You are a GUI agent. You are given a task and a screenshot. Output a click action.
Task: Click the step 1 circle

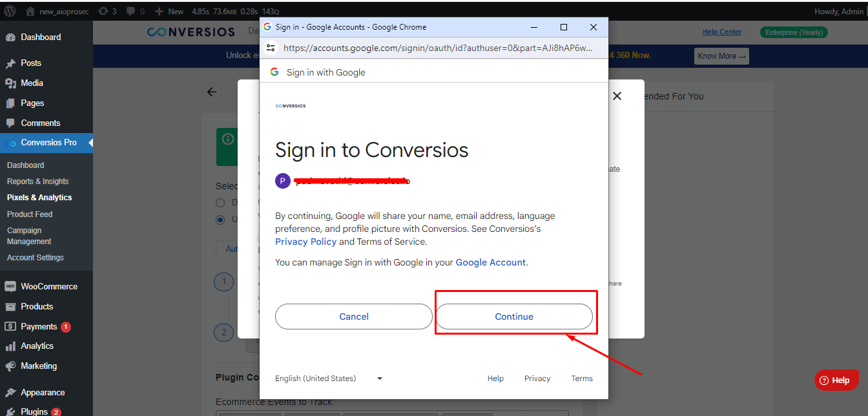coord(223,282)
